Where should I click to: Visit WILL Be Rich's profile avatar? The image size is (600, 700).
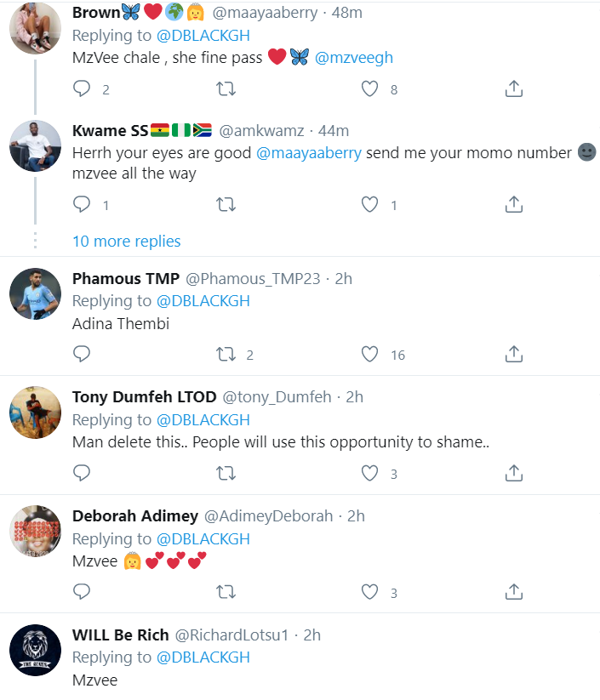click(35, 652)
